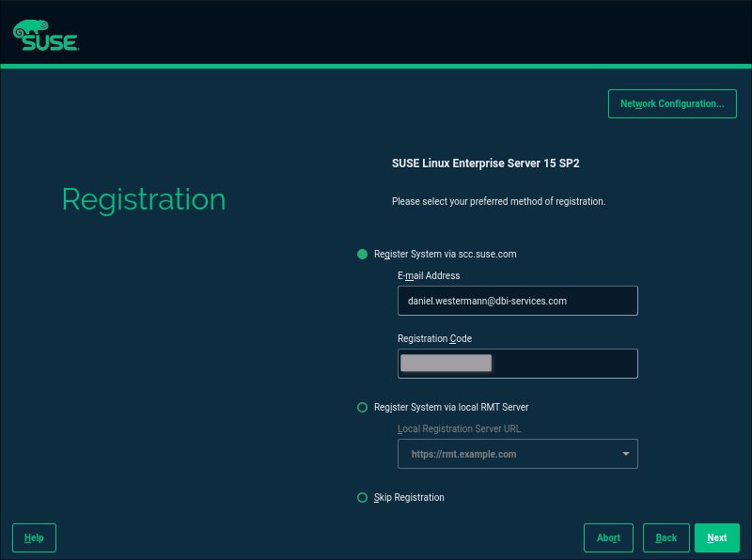The image size is (752, 560).
Task: Click the https://rmt.example.com combo box text
Action: click(463, 454)
